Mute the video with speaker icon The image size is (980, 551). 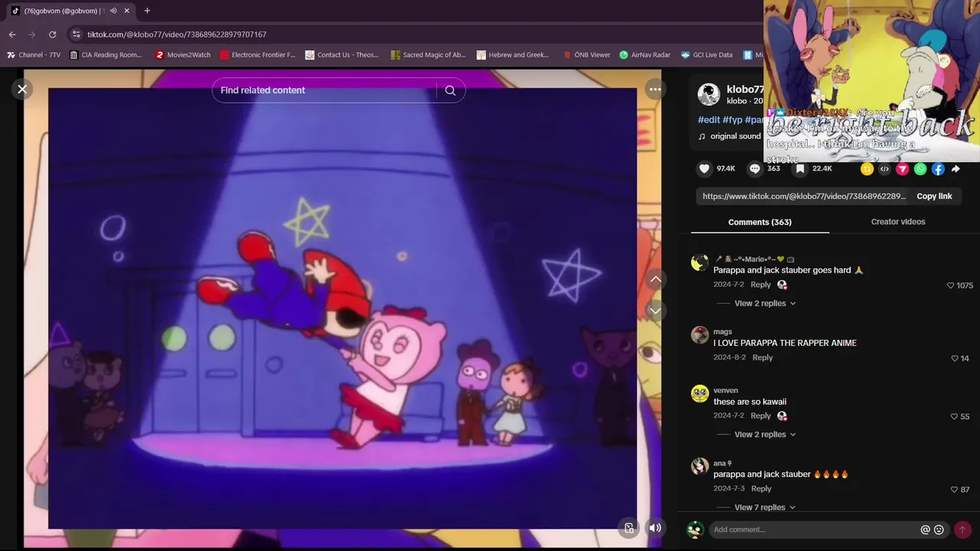pyautogui.click(x=655, y=527)
